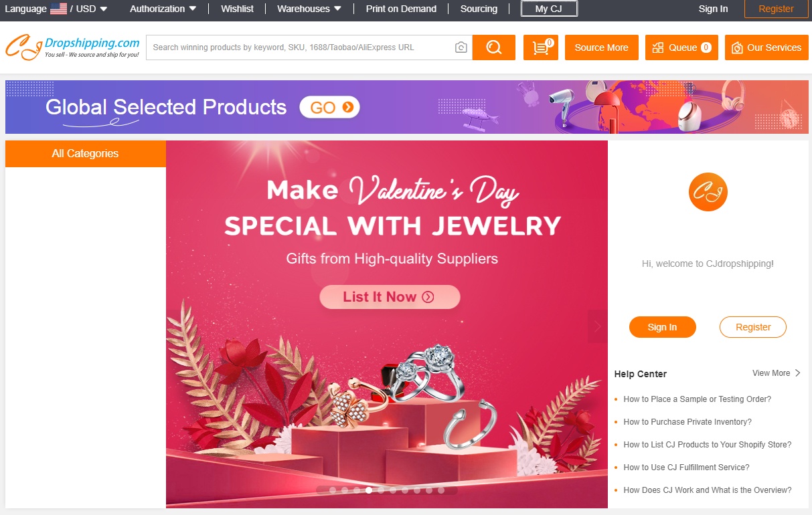Open the Authorization dropdown menu
Image resolution: width=812 pixels, height=515 pixels.
pyautogui.click(x=163, y=9)
